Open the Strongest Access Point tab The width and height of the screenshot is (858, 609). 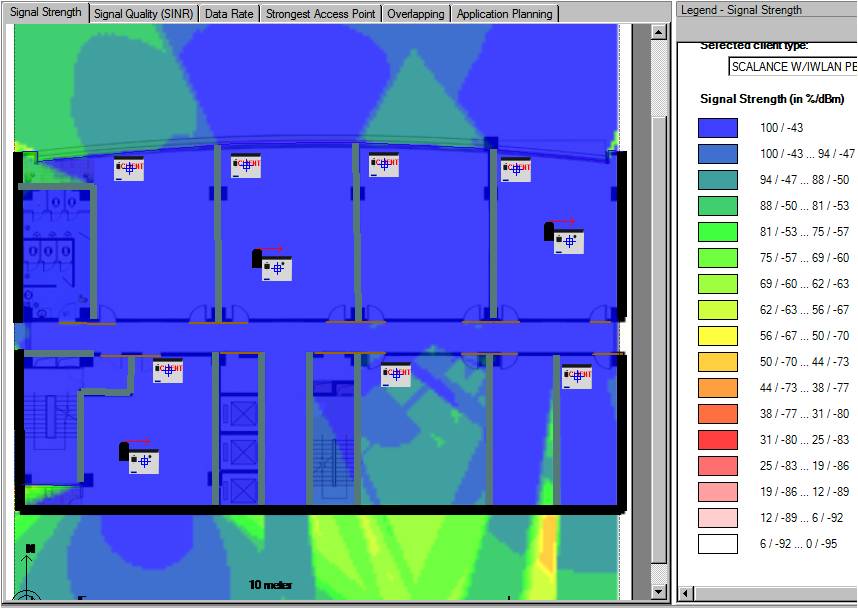coord(321,14)
